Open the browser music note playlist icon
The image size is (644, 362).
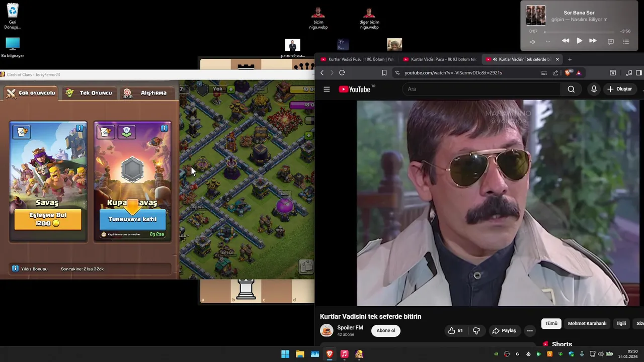click(x=629, y=73)
